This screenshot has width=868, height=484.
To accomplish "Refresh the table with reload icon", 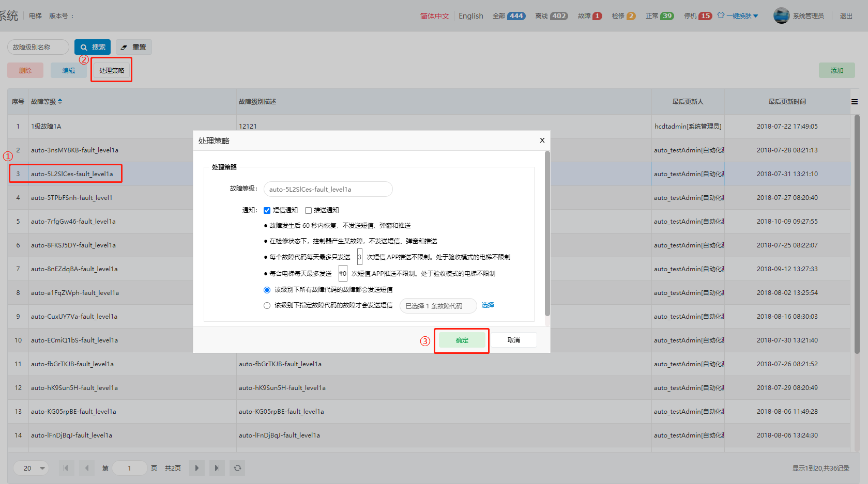I will click(237, 468).
